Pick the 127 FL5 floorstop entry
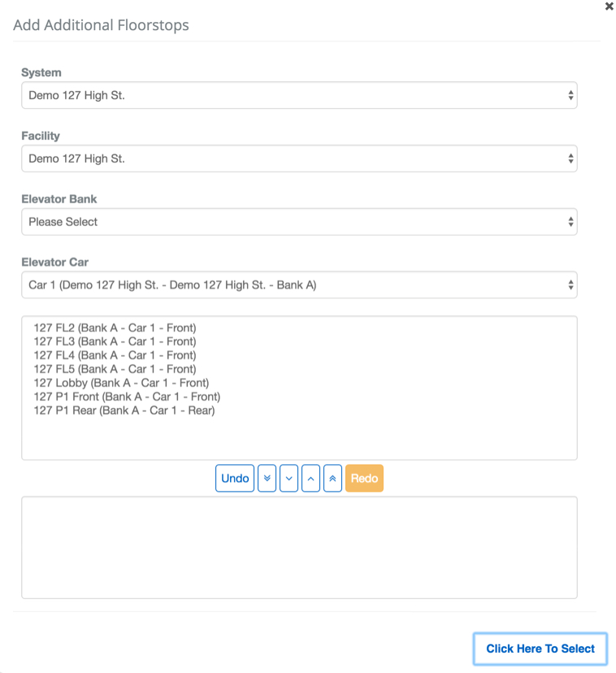 (x=115, y=369)
